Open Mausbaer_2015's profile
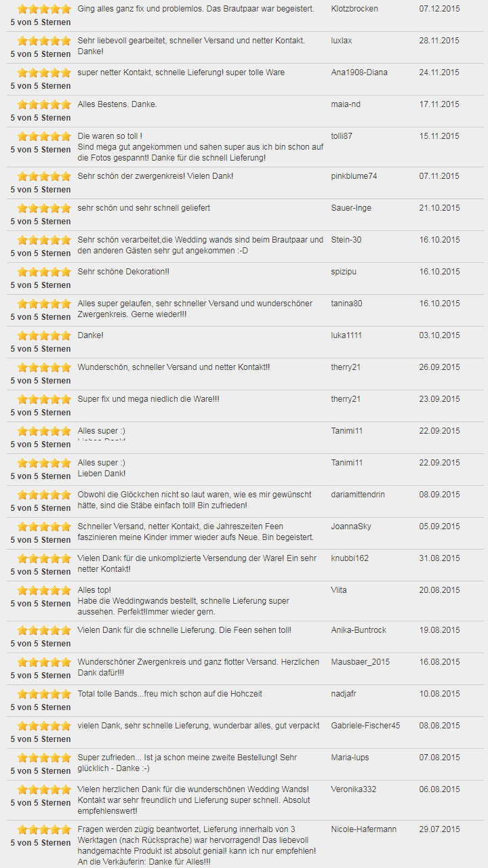488x868 pixels. 361,662
